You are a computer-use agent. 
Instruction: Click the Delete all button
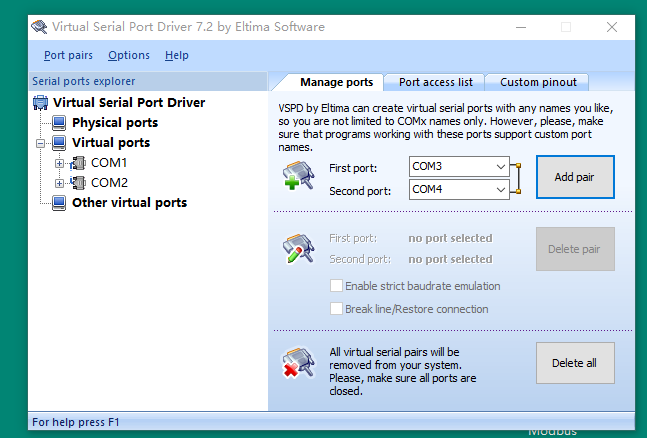[x=575, y=363]
